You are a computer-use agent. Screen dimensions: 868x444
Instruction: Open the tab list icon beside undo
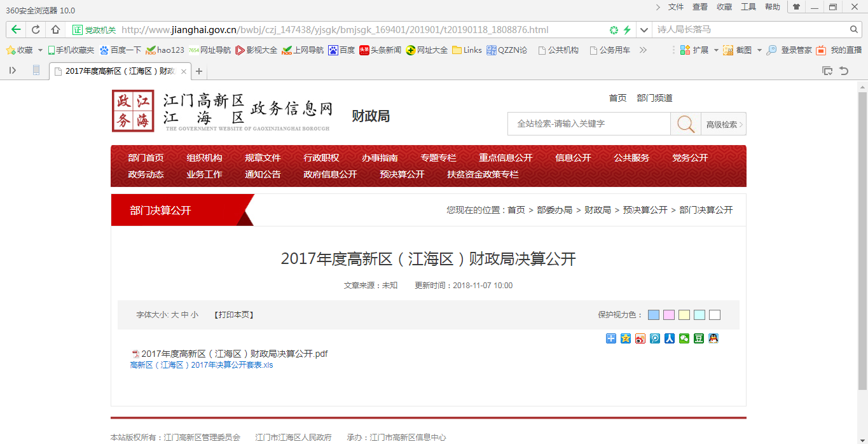click(x=827, y=71)
